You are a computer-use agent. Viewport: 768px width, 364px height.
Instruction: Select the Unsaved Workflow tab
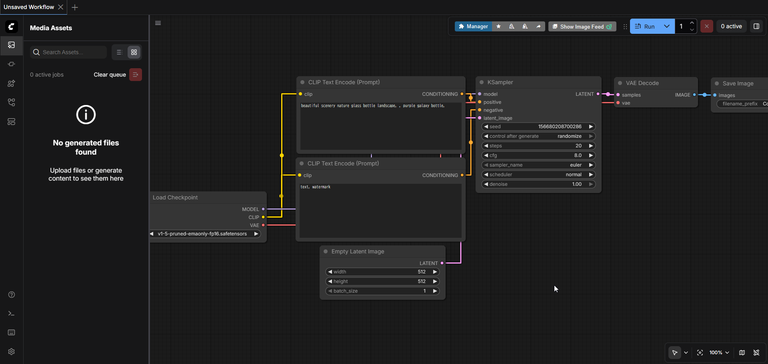pyautogui.click(x=29, y=7)
